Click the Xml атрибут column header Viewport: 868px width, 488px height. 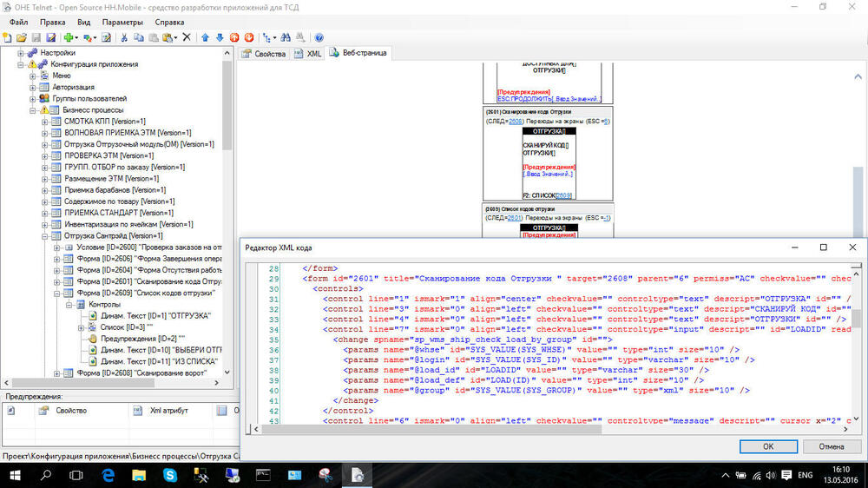tap(169, 411)
